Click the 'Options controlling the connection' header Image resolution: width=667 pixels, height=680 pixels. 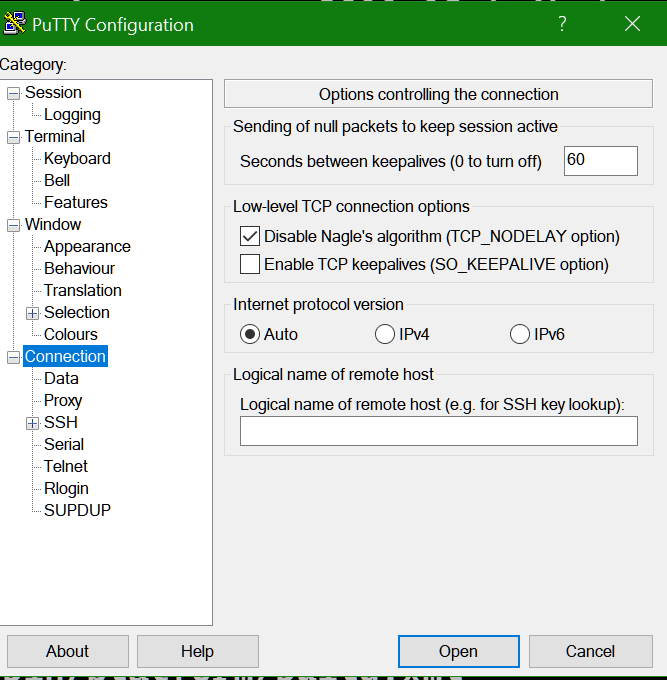438,94
